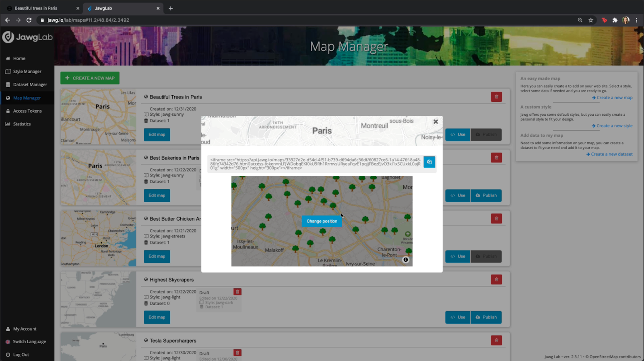This screenshot has width=644, height=361.
Task: Go forward in browser history
Action: click(18, 20)
